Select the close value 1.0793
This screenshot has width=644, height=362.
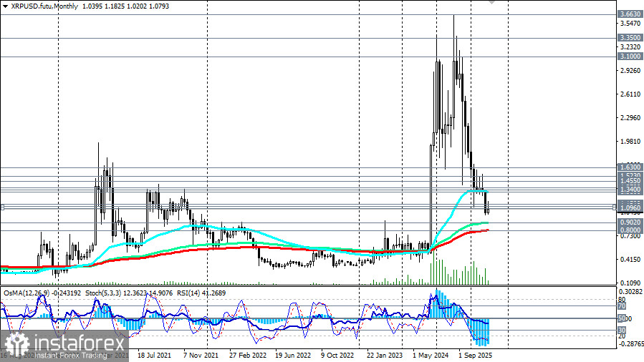point(160,6)
